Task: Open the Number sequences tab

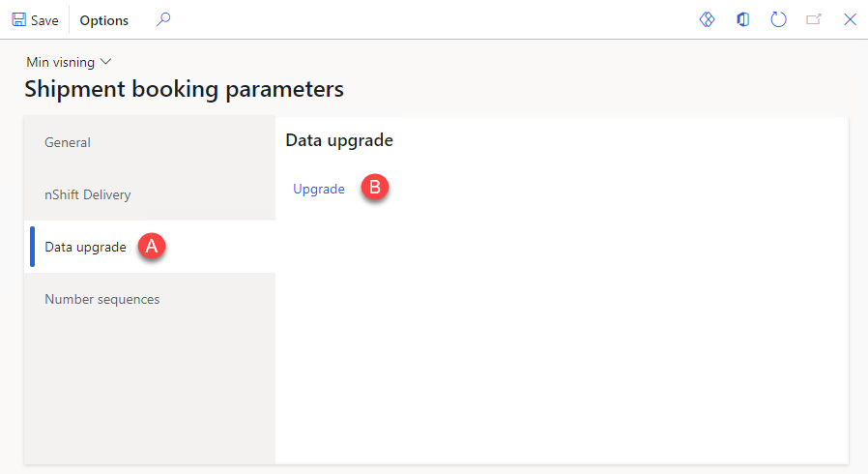Action: (150, 299)
